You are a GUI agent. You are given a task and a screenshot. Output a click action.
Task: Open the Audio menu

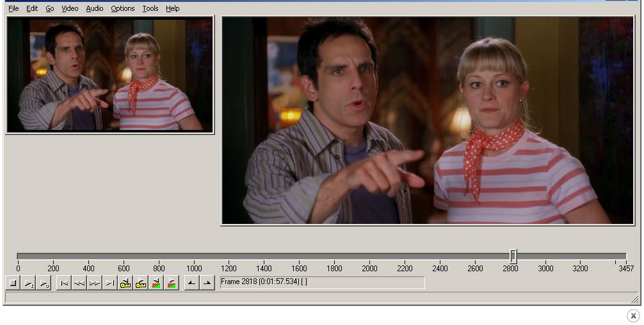click(x=95, y=8)
